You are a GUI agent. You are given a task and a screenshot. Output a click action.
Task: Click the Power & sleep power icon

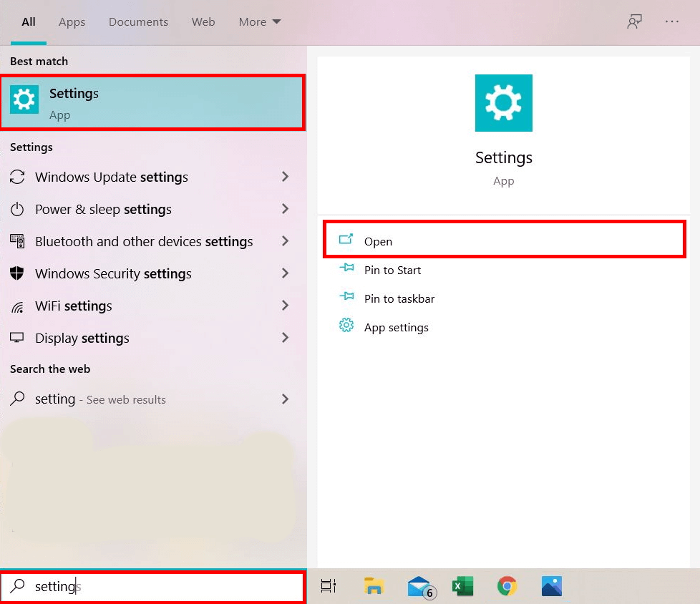tap(17, 209)
